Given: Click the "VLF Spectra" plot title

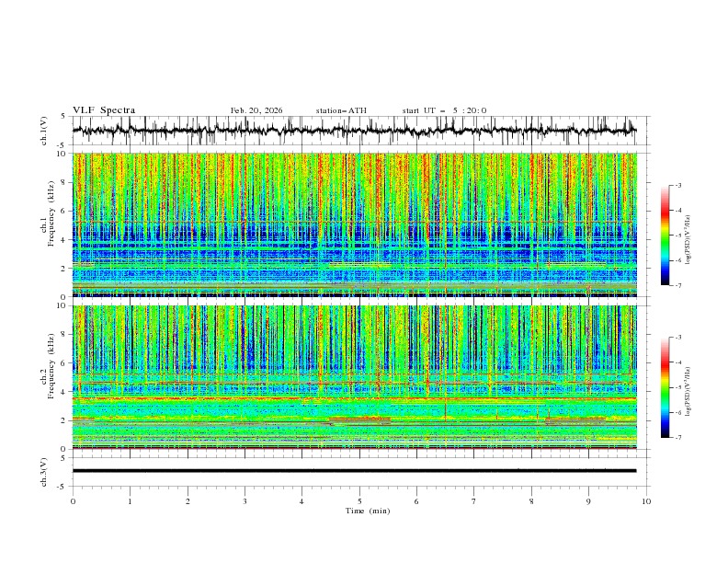Looking at the screenshot, I should point(104,110).
